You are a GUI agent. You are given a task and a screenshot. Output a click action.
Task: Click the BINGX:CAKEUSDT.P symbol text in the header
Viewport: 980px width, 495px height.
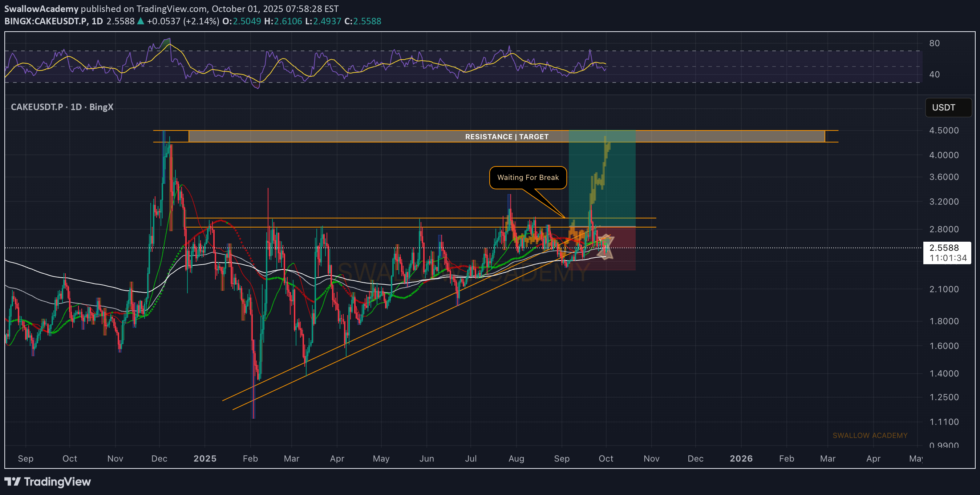(x=46, y=21)
